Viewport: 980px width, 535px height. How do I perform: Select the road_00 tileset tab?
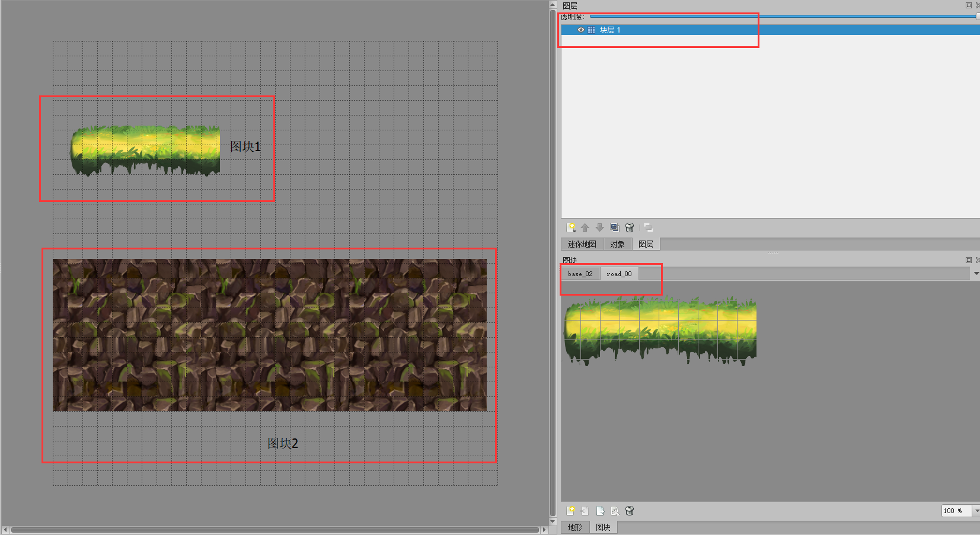click(619, 274)
